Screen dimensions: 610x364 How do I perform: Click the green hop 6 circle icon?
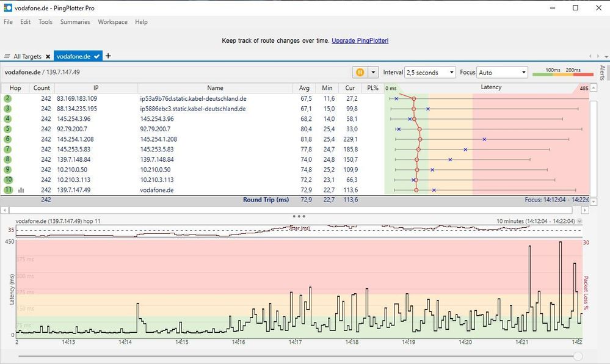[8, 139]
